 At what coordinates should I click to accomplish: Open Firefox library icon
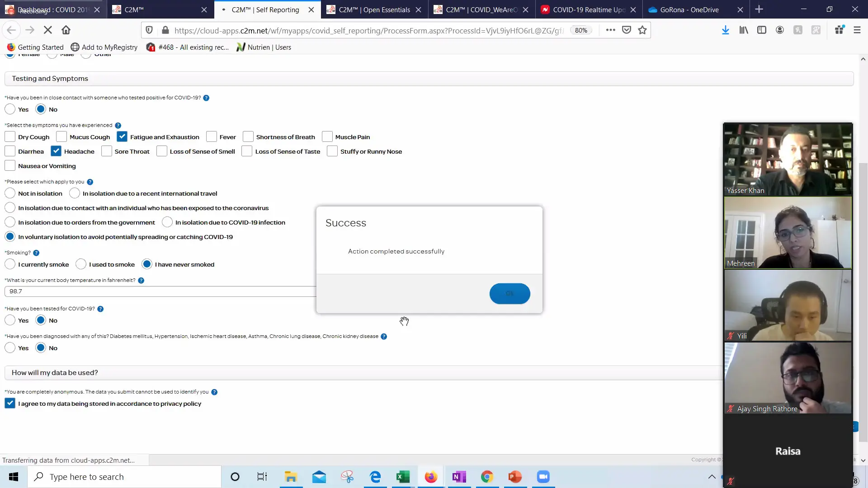click(x=743, y=30)
